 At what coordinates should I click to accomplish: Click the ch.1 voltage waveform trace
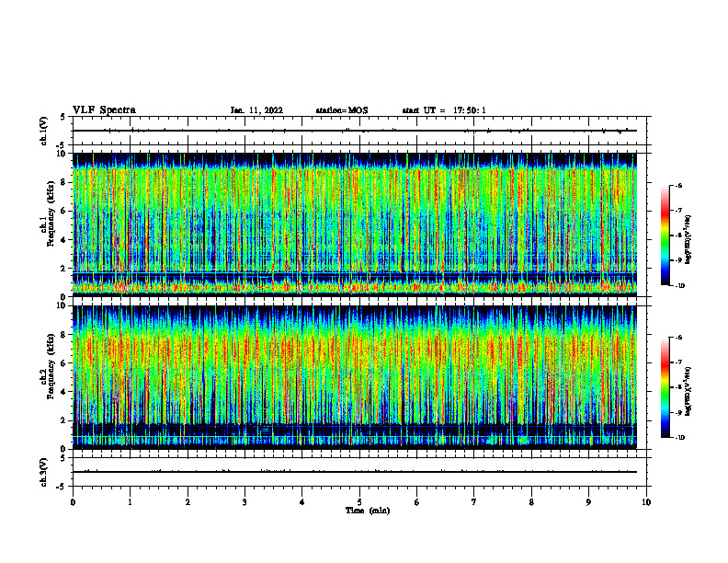point(355,131)
